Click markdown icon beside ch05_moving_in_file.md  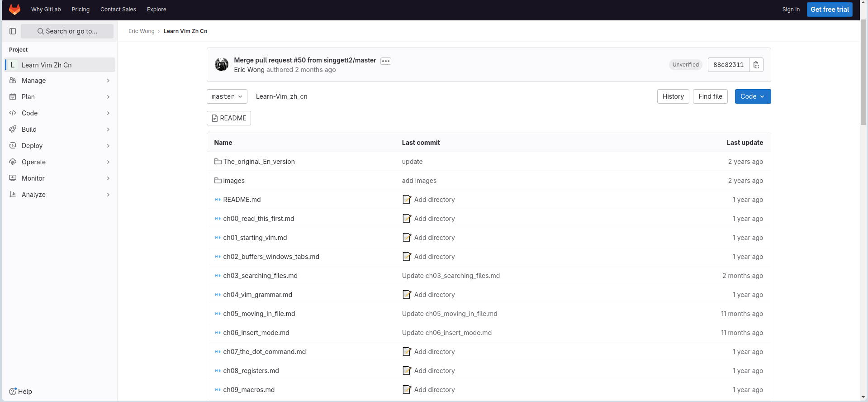218,313
